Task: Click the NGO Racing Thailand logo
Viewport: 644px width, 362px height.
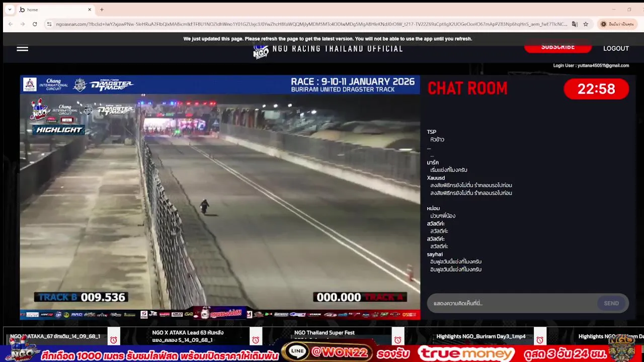Action: (261, 51)
